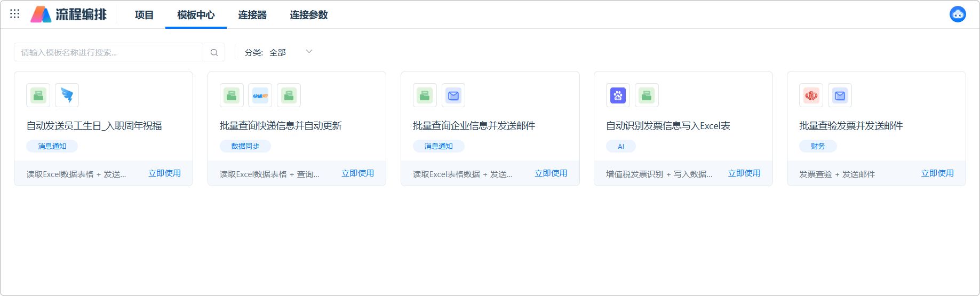
Task: Click the 财务 tag on invoice card
Action: (817, 146)
